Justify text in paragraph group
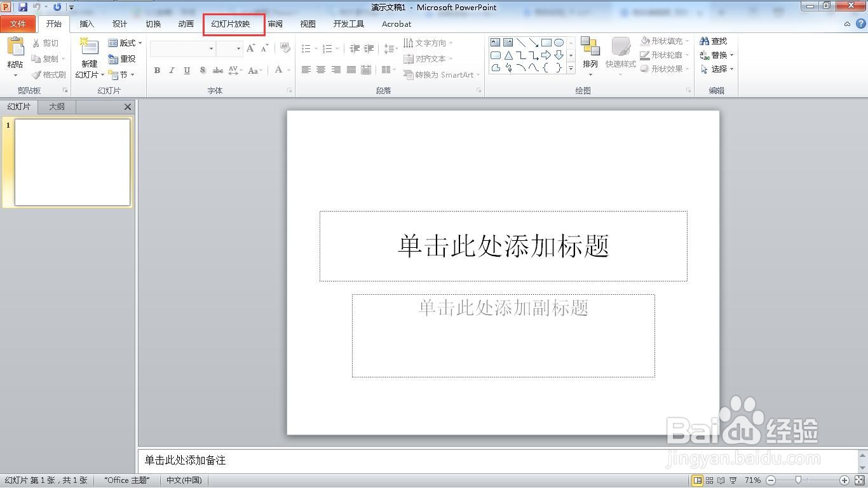This screenshot has width=868, height=488. pyautogui.click(x=351, y=70)
